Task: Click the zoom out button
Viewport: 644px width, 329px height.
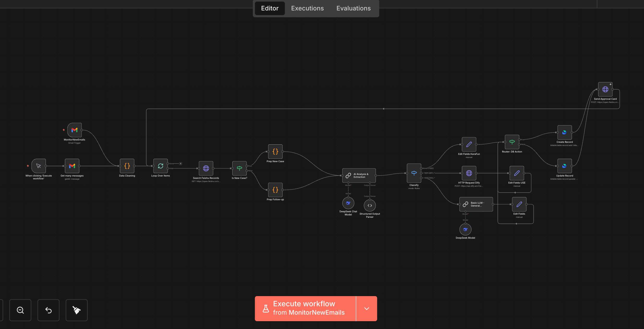Action: coord(20,310)
